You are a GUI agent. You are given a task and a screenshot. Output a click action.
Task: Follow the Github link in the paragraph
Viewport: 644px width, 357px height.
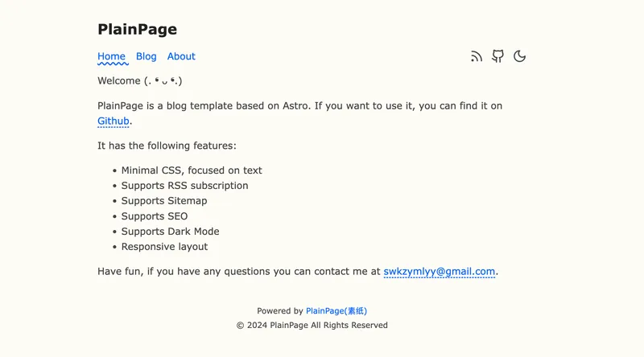pyautogui.click(x=114, y=121)
